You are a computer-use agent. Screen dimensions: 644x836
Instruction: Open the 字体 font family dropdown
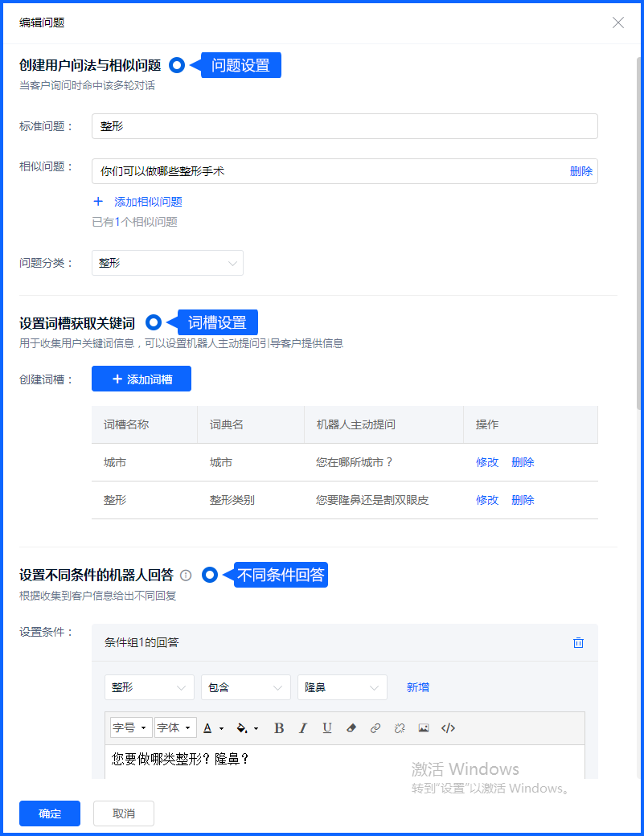(x=175, y=727)
